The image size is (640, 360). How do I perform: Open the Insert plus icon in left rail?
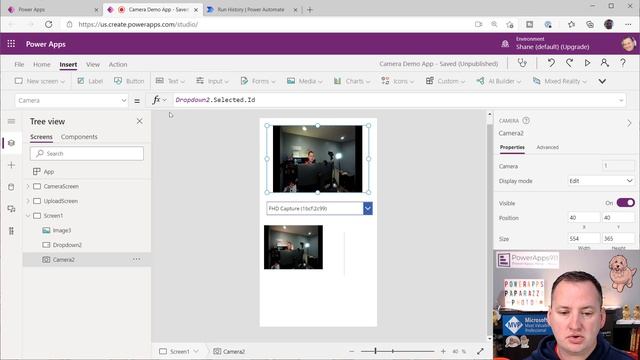[11, 165]
